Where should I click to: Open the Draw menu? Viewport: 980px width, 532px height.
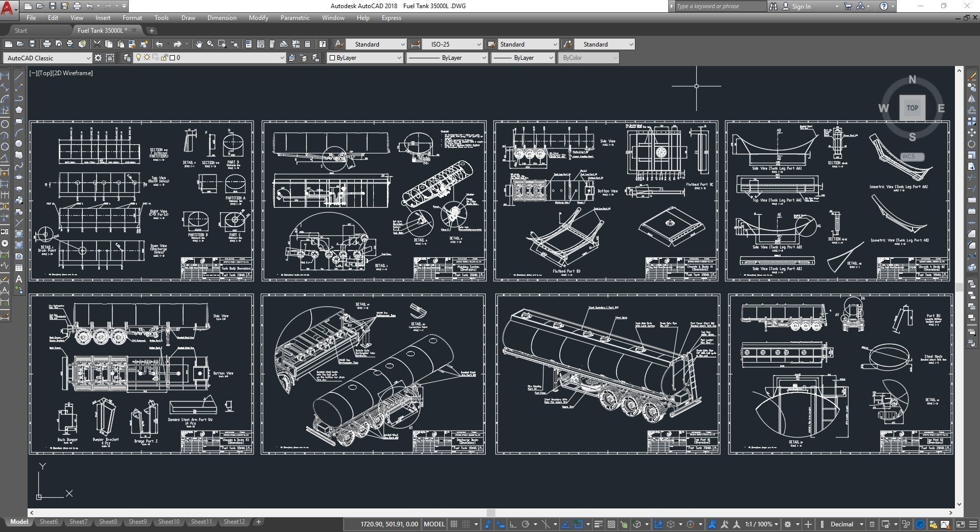tap(188, 18)
